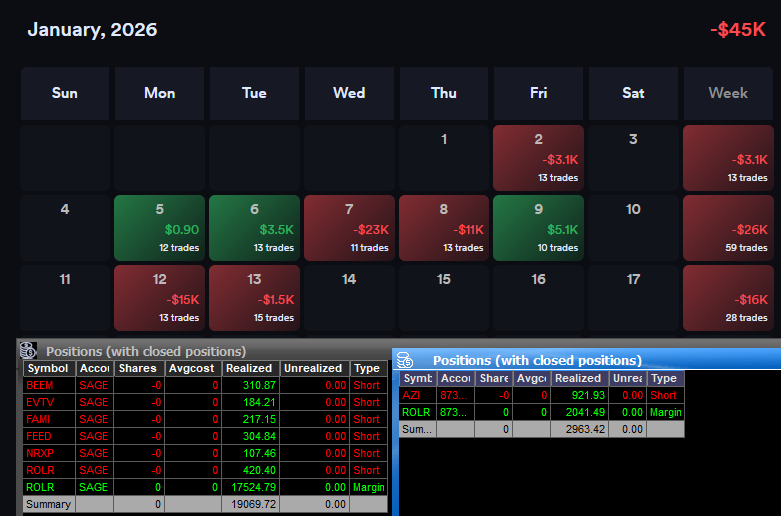Open January 2 day with -$3.1K
Viewport: 781px width, 516px height.
click(538, 158)
